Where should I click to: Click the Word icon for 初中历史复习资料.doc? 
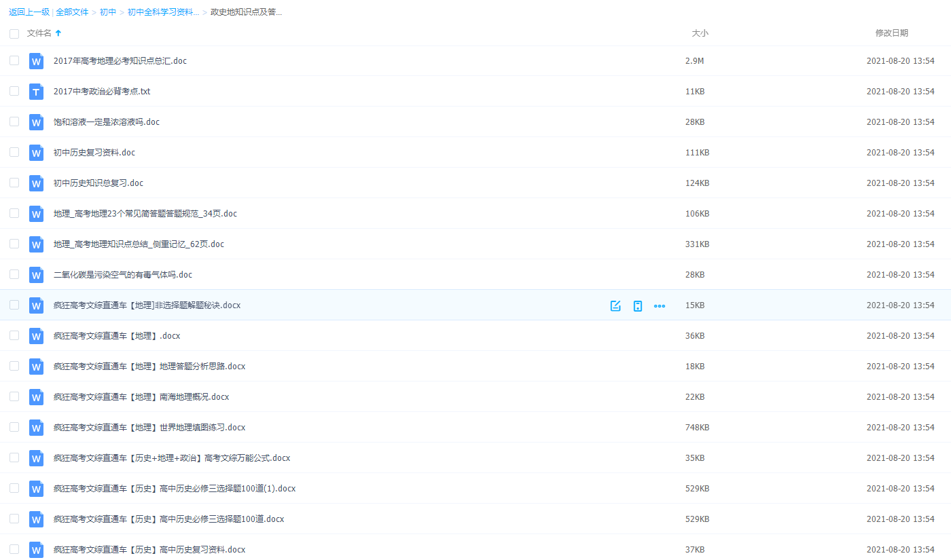[36, 153]
